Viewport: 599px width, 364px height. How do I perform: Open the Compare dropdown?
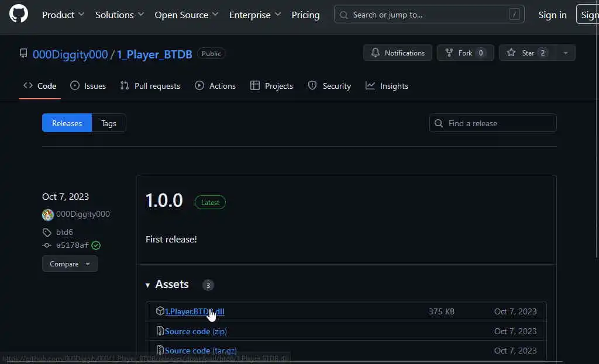pyautogui.click(x=70, y=264)
